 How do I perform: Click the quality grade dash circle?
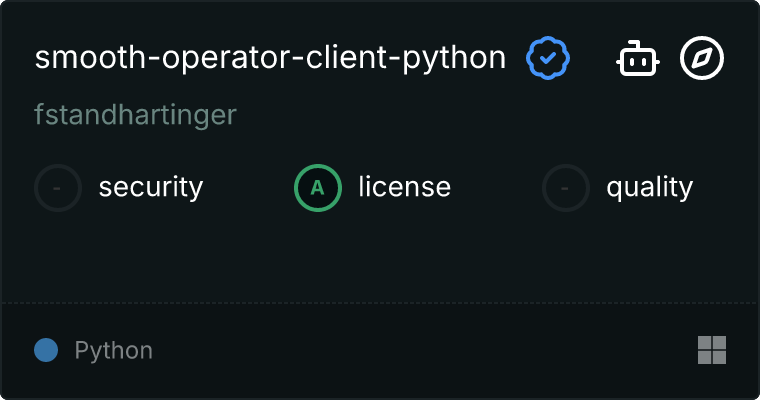coord(566,187)
